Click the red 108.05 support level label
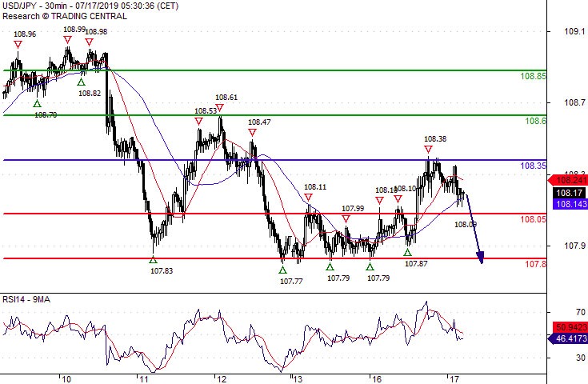Screen dimensions: 588x384 click(533, 219)
